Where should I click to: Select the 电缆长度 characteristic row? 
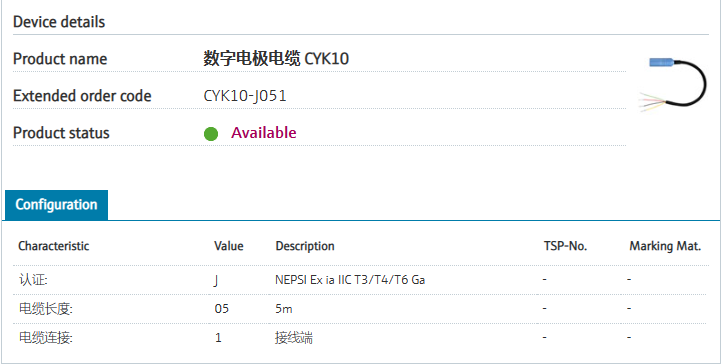(361, 309)
